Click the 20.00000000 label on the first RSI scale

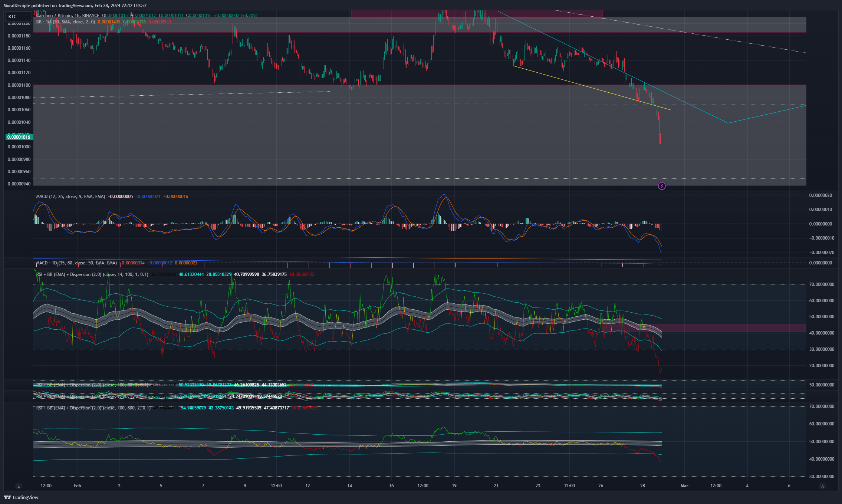(x=821, y=366)
